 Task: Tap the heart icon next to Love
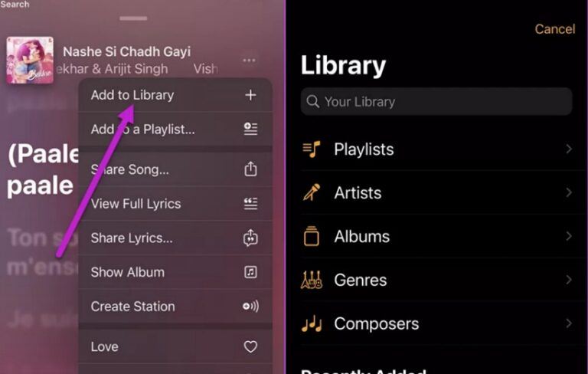[x=250, y=346]
